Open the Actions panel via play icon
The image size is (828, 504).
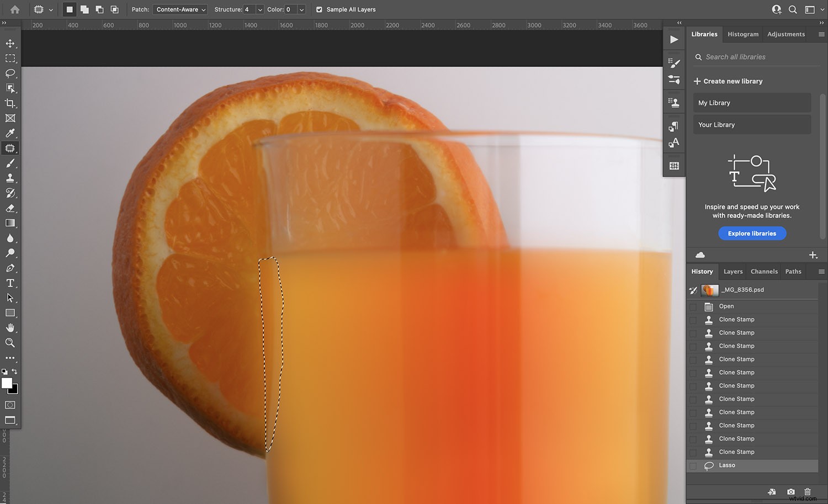tap(673, 39)
